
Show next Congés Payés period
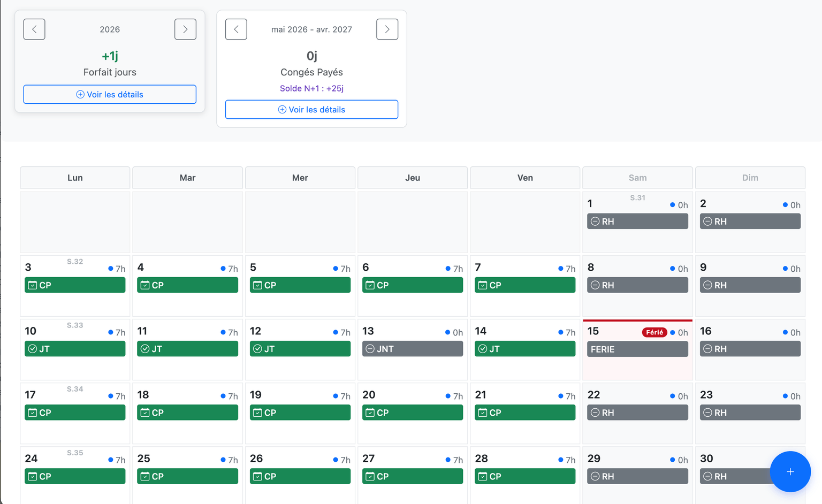point(387,29)
